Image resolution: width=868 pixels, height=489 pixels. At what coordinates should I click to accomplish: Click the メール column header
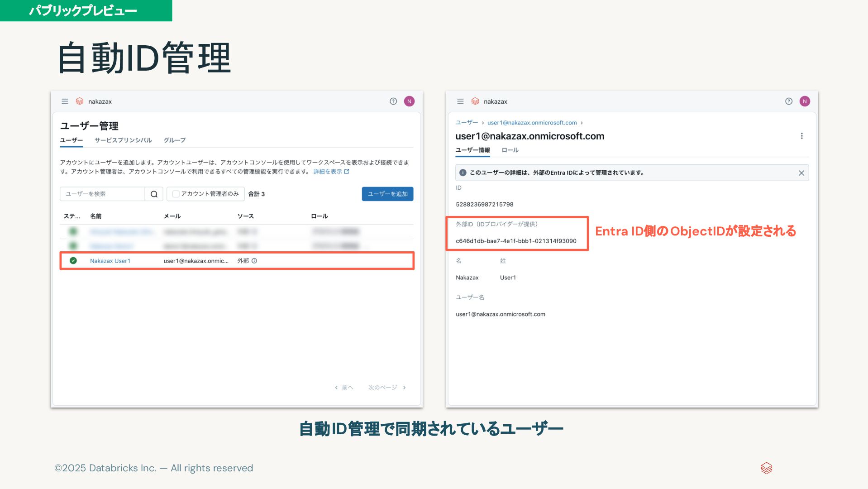pos(172,216)
